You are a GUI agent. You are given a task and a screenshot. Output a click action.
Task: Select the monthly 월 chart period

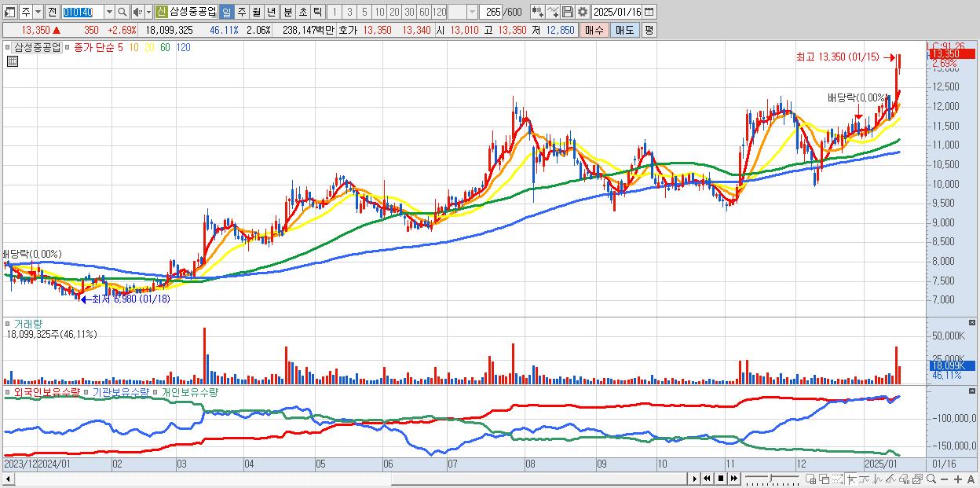click(256, 12)
